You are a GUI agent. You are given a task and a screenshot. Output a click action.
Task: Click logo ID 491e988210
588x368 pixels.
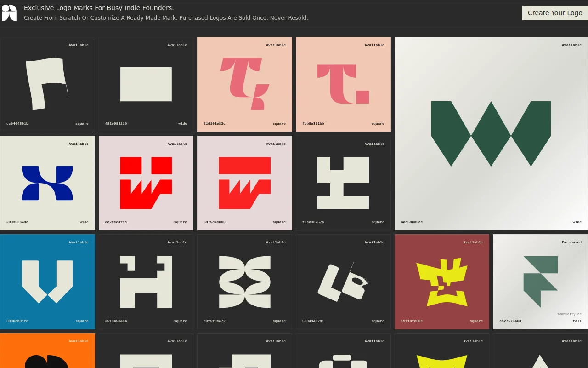pos(116,124)
